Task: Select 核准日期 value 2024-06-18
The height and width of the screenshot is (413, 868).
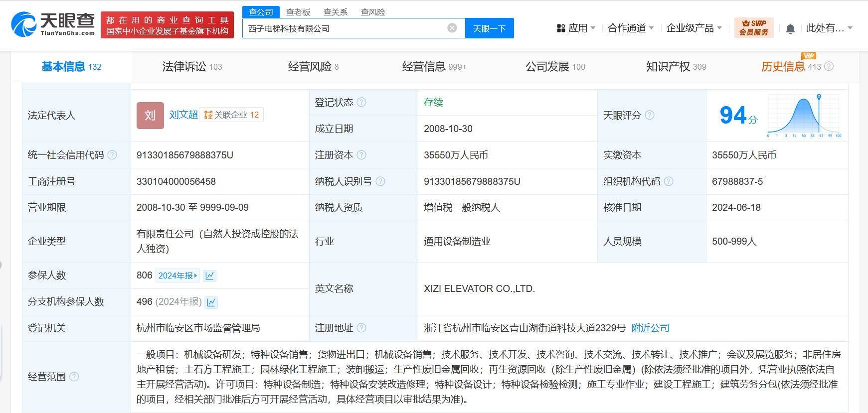Action: 736,207
